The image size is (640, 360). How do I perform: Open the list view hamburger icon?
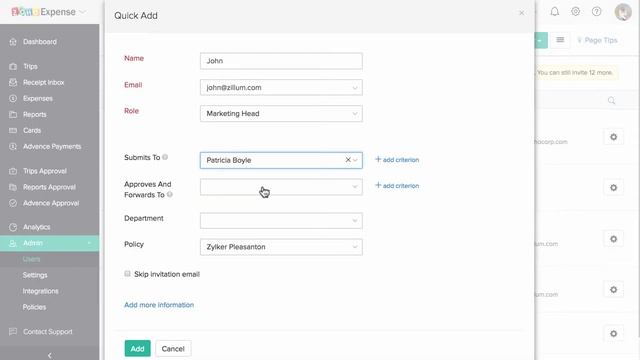click(x=560, y=40)
